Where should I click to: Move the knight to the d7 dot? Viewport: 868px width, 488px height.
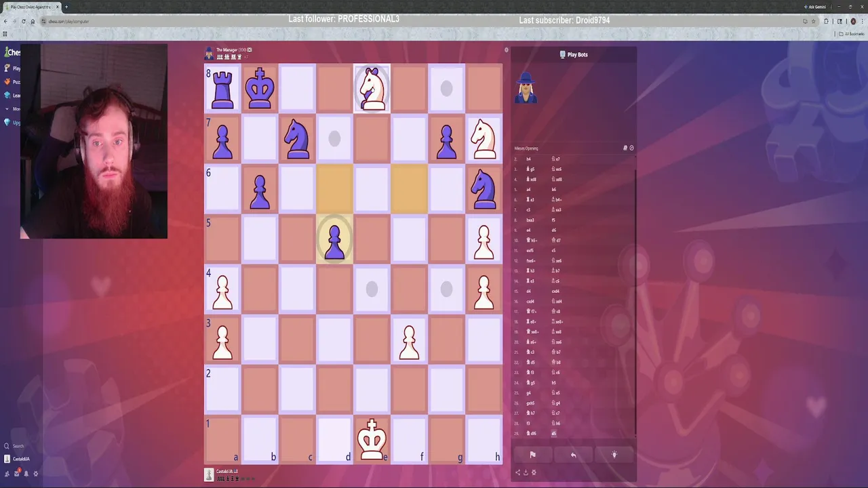[334, 139]
